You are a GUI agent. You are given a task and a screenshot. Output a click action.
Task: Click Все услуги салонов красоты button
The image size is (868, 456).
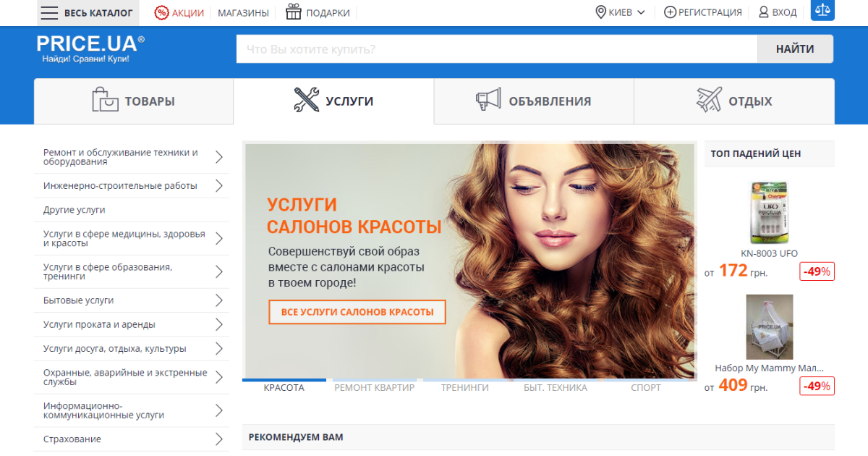pyautogui.click(x=357, y=312)
